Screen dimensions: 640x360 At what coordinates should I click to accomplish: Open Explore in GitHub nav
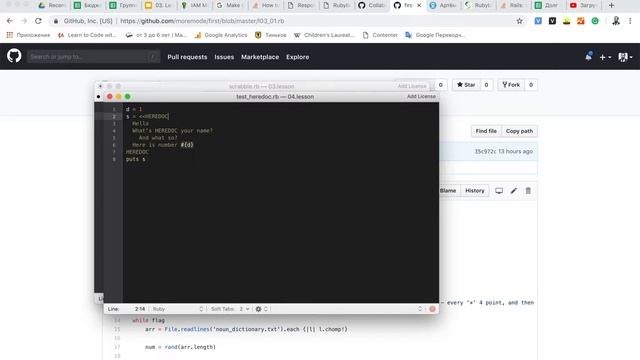click(297, 57)
